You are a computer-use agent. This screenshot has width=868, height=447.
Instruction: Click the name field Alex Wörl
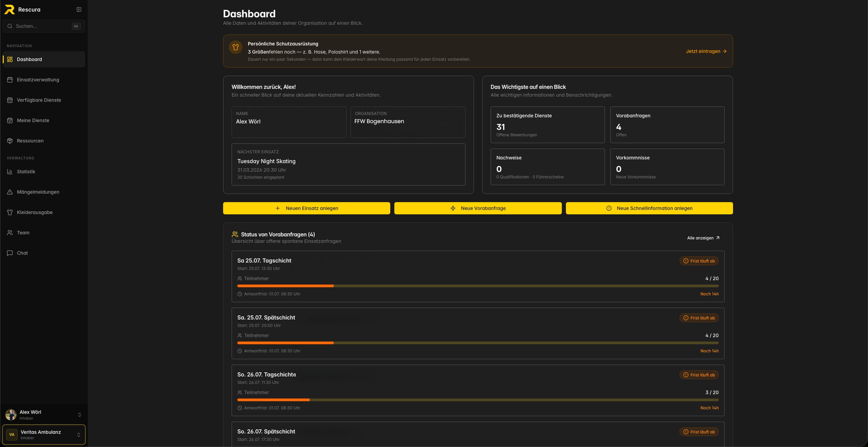coord(289,122)
